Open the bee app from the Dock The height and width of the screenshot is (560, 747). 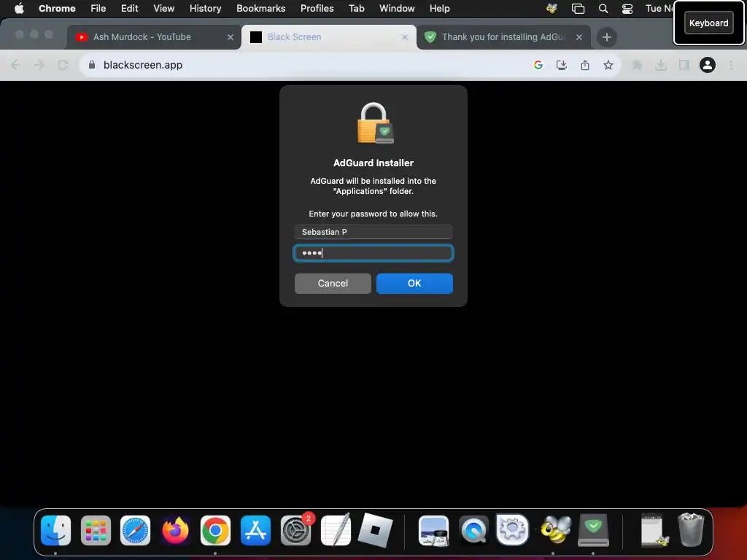(x=555, y=529)
